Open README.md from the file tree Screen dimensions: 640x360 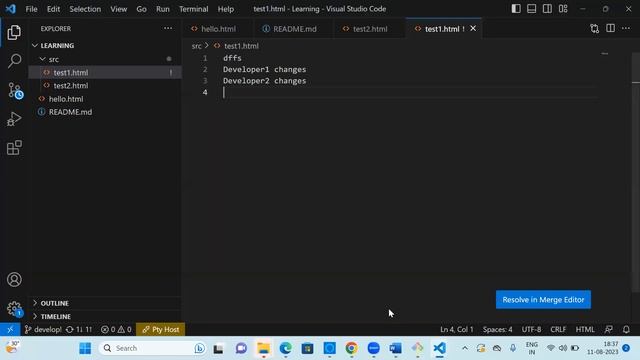coord(105,112)
